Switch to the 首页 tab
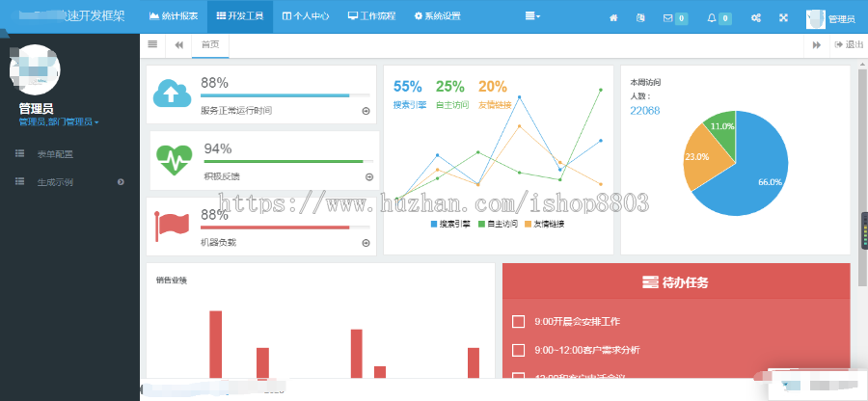Screen dimensions: 868x401 [210, 45]
